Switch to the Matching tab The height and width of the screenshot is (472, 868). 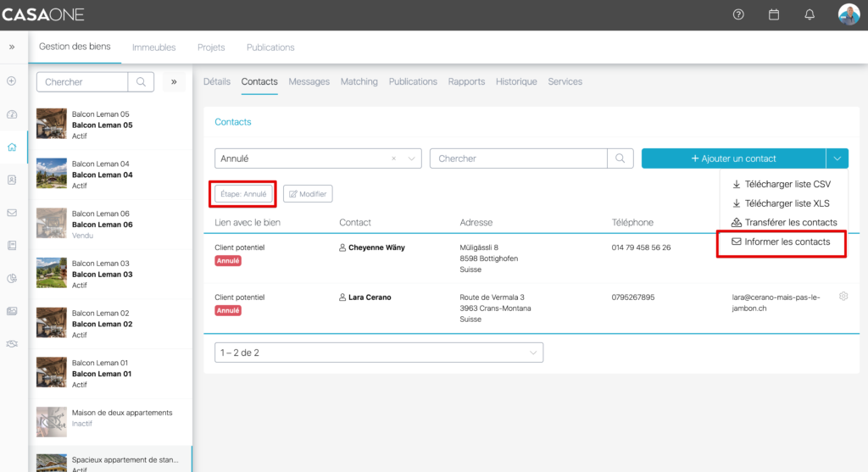(x=359, y=81)
